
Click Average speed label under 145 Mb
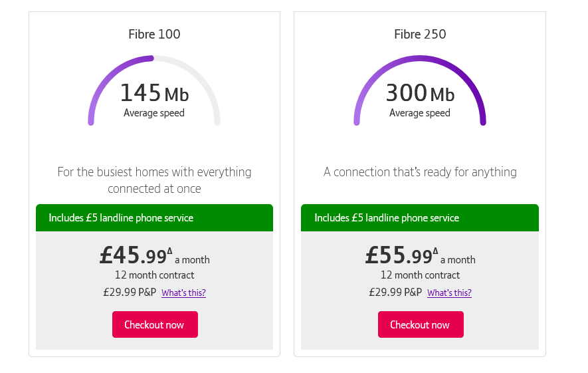pyautogui.click(x=154, y=113)
